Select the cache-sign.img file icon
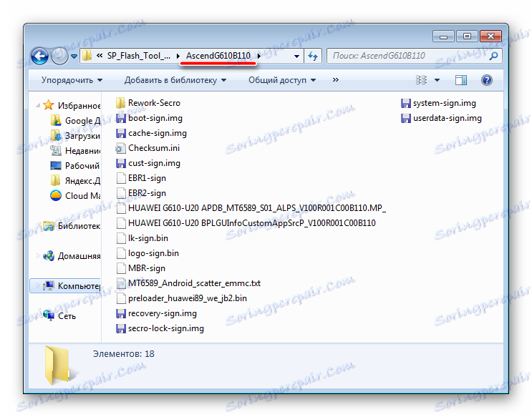532x417 pixels. pos(120,133)
